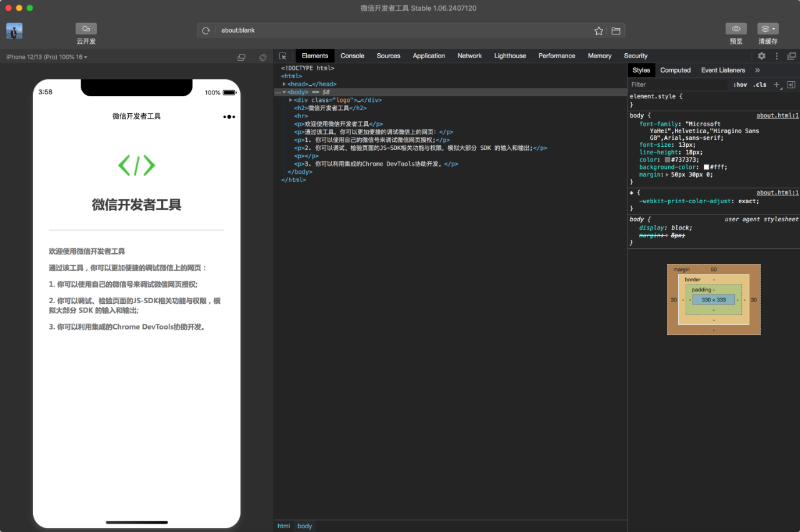Click the simulator home indicator bar
800x532 pixels.
(x=137, y=522)
